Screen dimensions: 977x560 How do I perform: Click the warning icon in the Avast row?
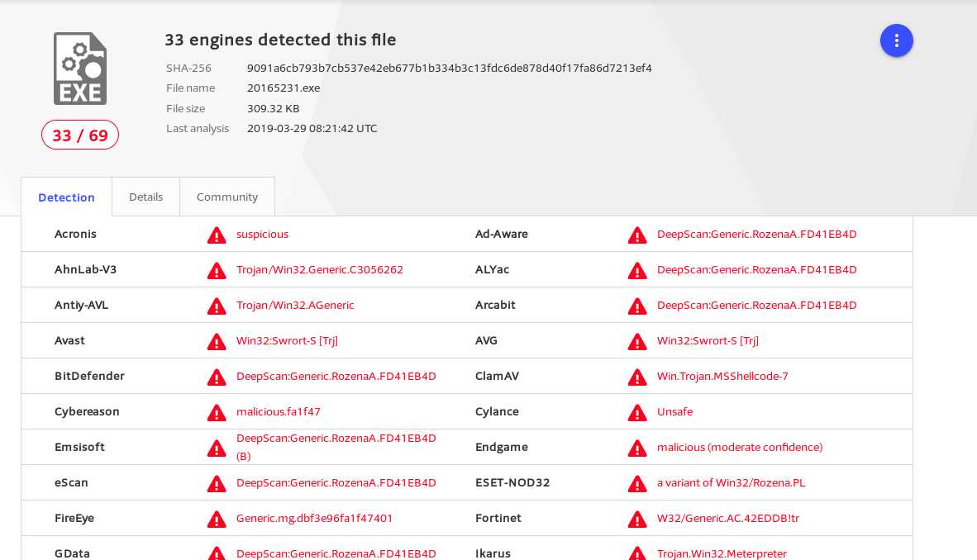(x=217, y=341)
